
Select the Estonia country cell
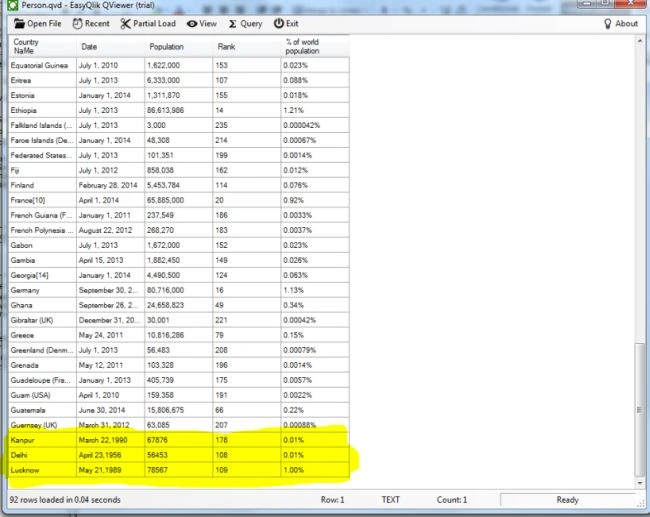pyautogui.click(x=42, y=95)
